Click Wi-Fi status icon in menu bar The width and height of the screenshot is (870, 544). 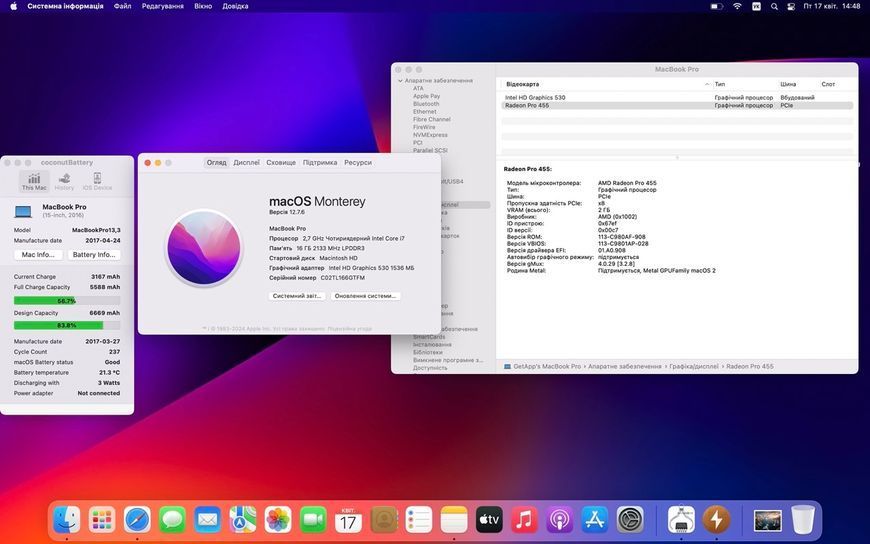737,6
